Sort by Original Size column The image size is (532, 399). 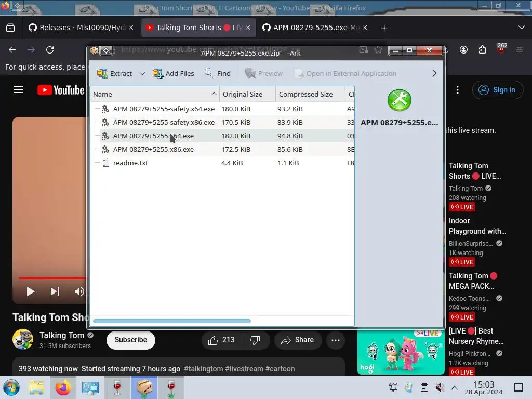pos(247,95)
